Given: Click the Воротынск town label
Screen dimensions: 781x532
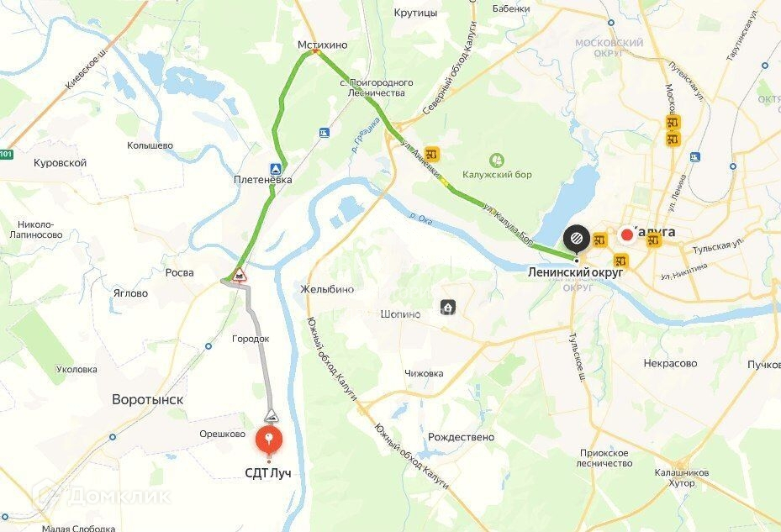Looking at the screenshot, I should click(147, 399).
